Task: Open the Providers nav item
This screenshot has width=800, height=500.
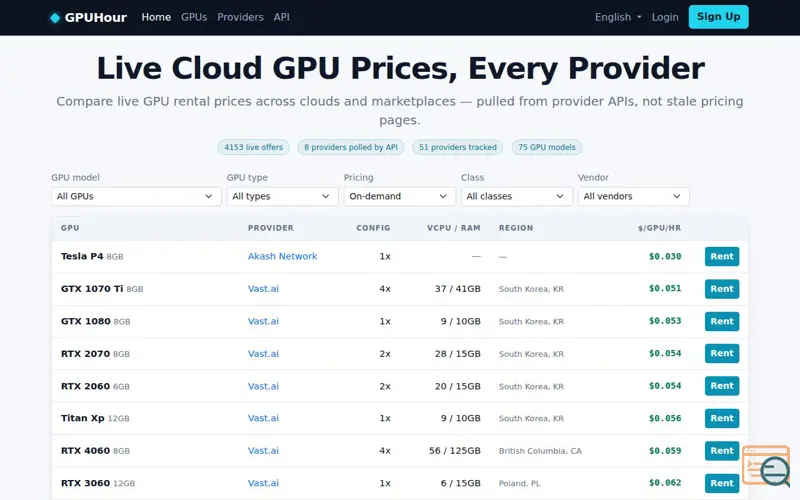Action: [x=240, y=17]
